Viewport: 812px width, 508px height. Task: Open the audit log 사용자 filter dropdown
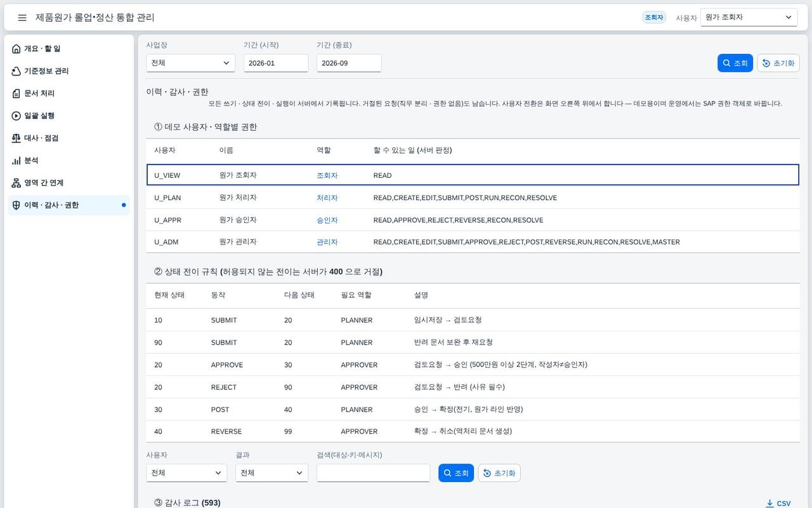tap(187, 473)
